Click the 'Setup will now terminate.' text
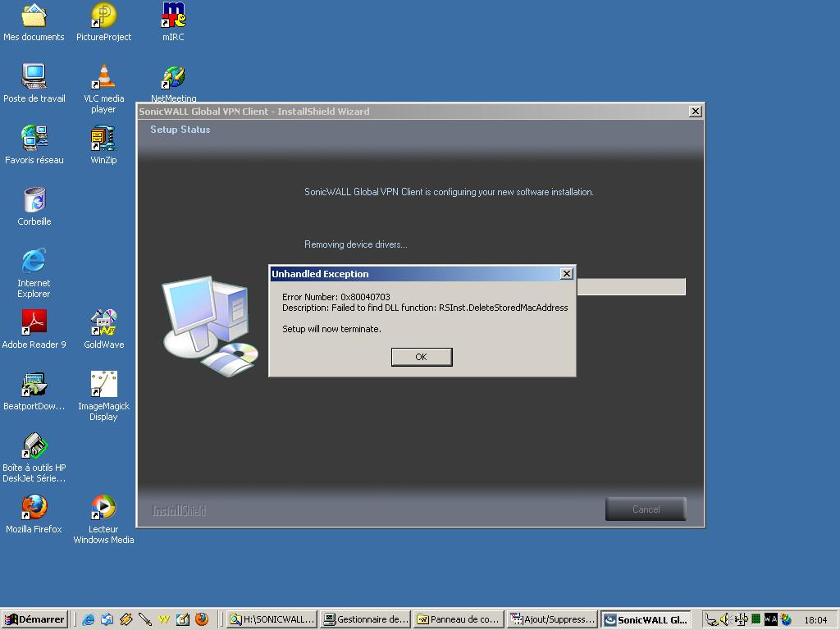The image size is (840, 630). [x=331, y=329]
